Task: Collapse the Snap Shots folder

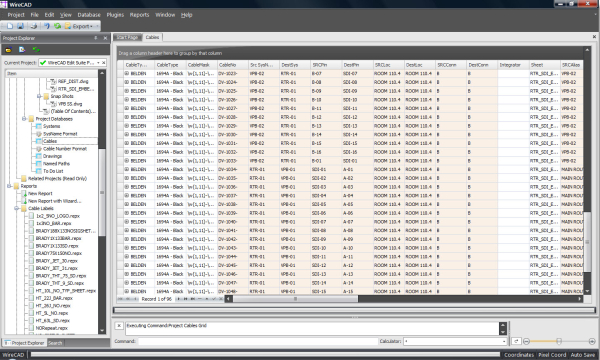Action: (x=39, y=96)
